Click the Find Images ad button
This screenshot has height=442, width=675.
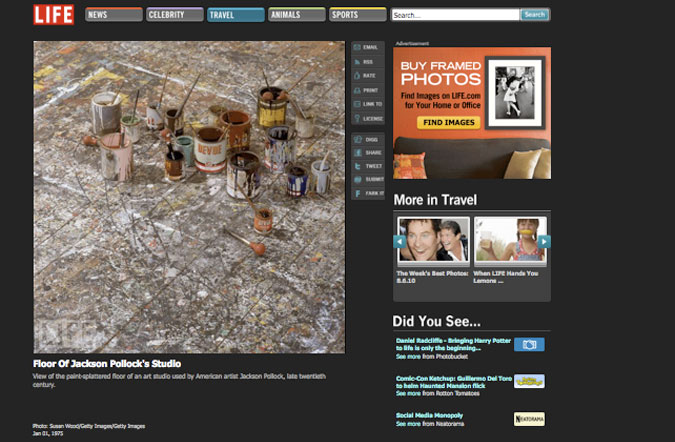point(449,123)
